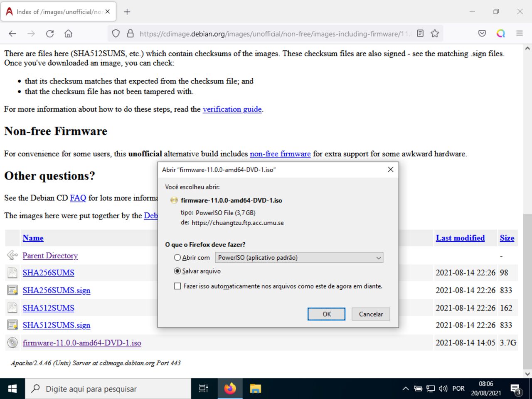
Task: Open the Firefox hamburger menu
Action: pyautogui.click(x=520, y=34)
